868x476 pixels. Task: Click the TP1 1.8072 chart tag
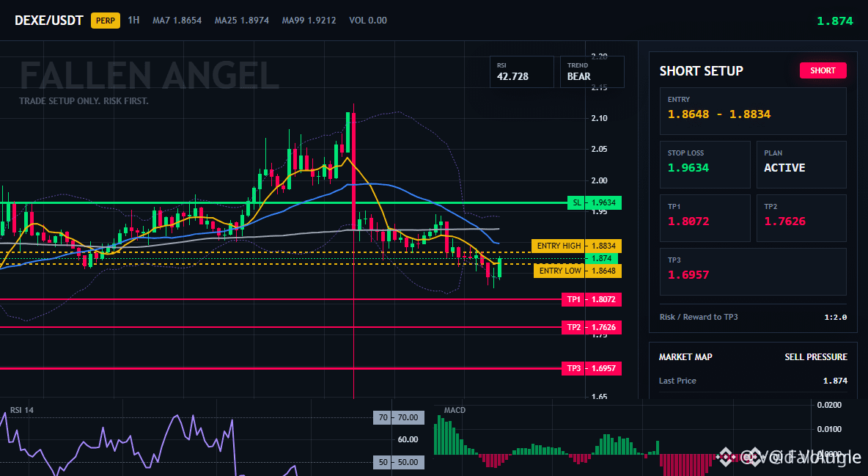(591, 299)
